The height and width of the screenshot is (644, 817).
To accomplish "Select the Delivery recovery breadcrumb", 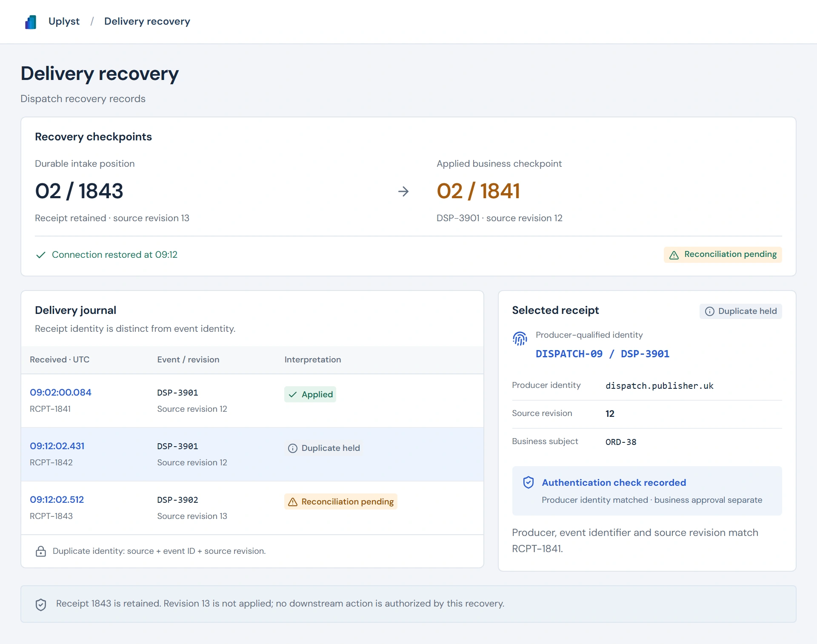I will coord(147,21).
